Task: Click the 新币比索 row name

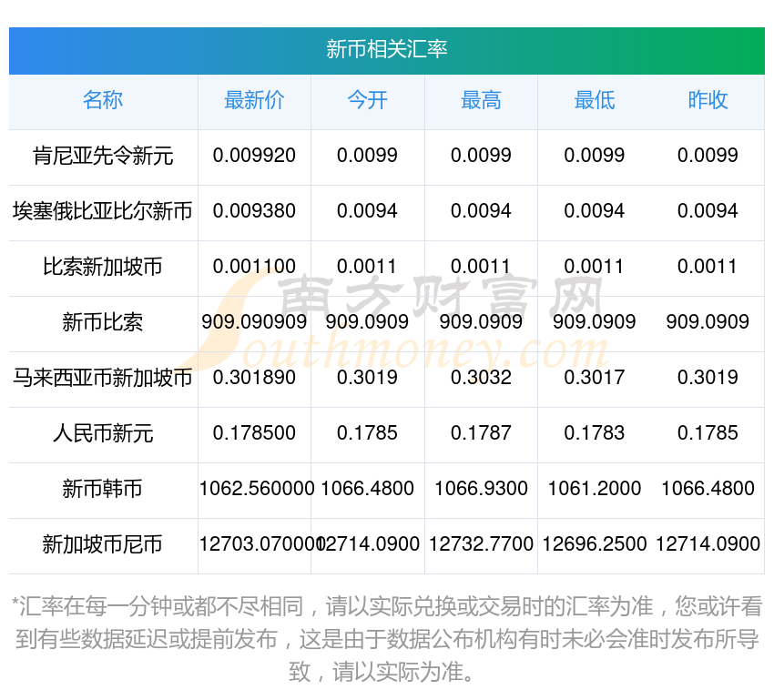Action: click(x=103, y=322)
